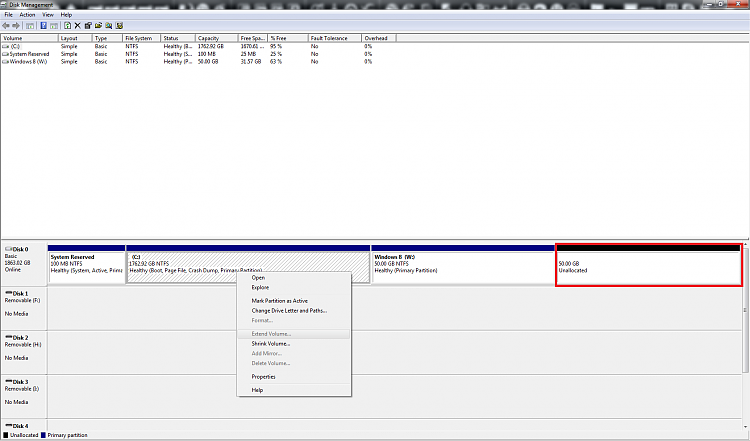The width and height of the screenshot is (750, 441).
Task: Click the black X Delete toolbar icon
Action: 77,26
